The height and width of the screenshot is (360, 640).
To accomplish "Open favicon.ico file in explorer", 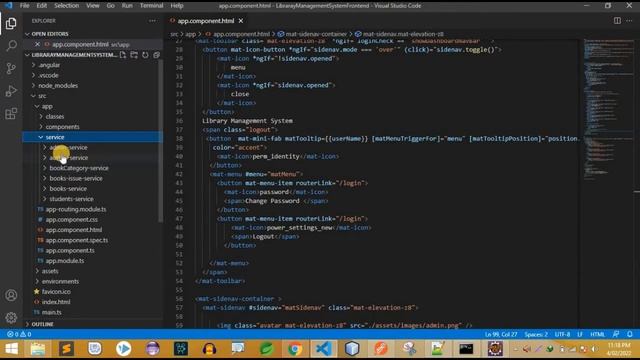I will pos(56,291).
